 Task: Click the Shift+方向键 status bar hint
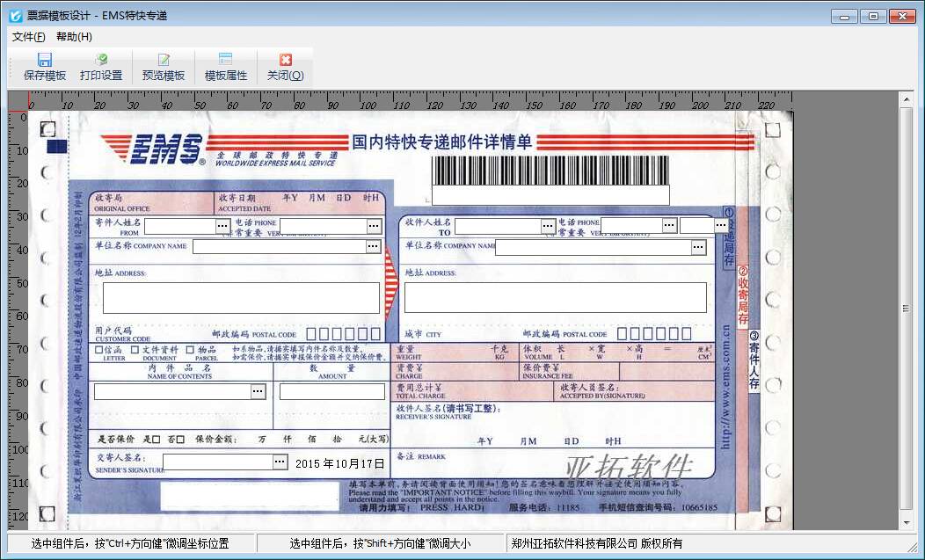380,543
